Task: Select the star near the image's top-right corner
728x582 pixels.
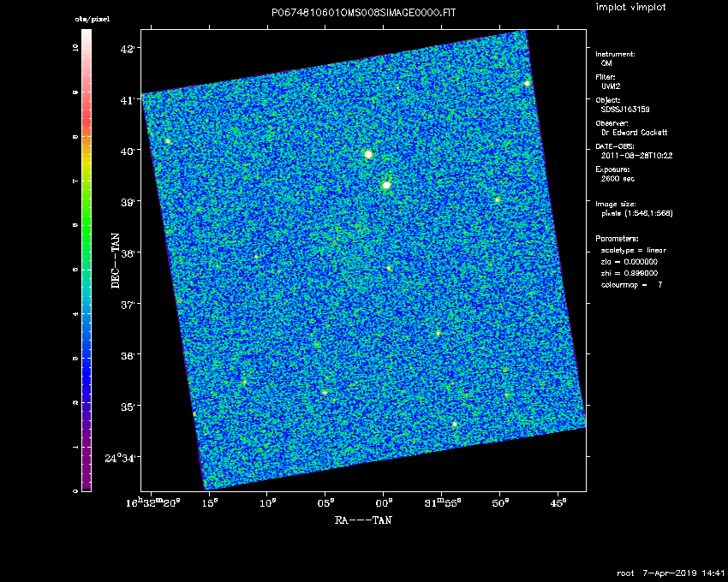Action: pos(527,83)
